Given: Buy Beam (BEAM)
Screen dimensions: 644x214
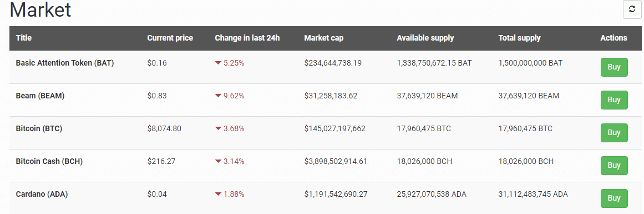Looking at the screenshot, I should 614,100.
